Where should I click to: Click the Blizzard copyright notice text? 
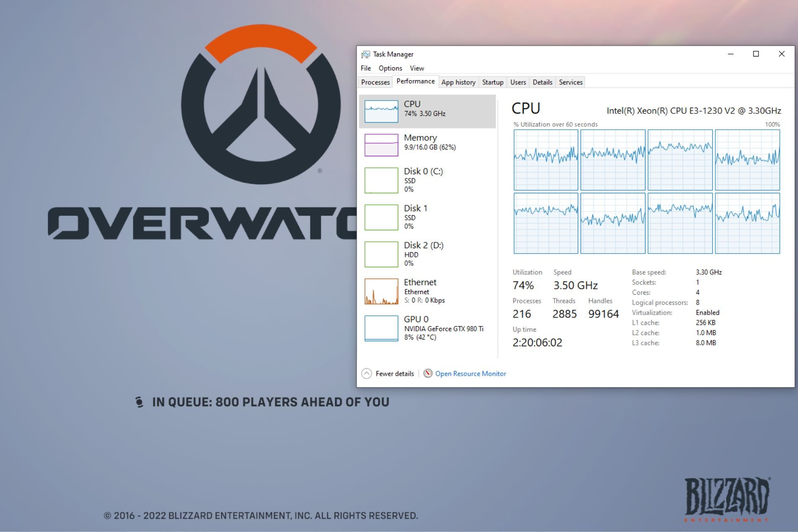(261, 516)
